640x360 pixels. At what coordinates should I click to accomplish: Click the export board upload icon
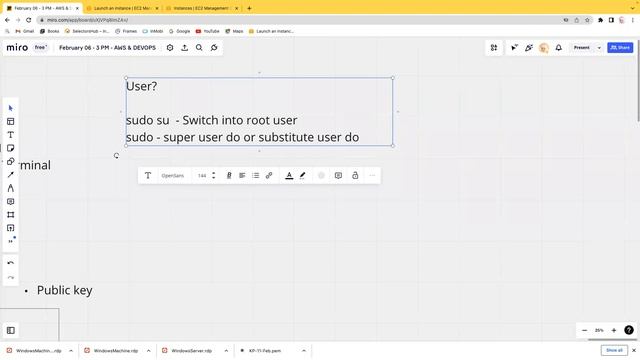(x=184, y=48)
